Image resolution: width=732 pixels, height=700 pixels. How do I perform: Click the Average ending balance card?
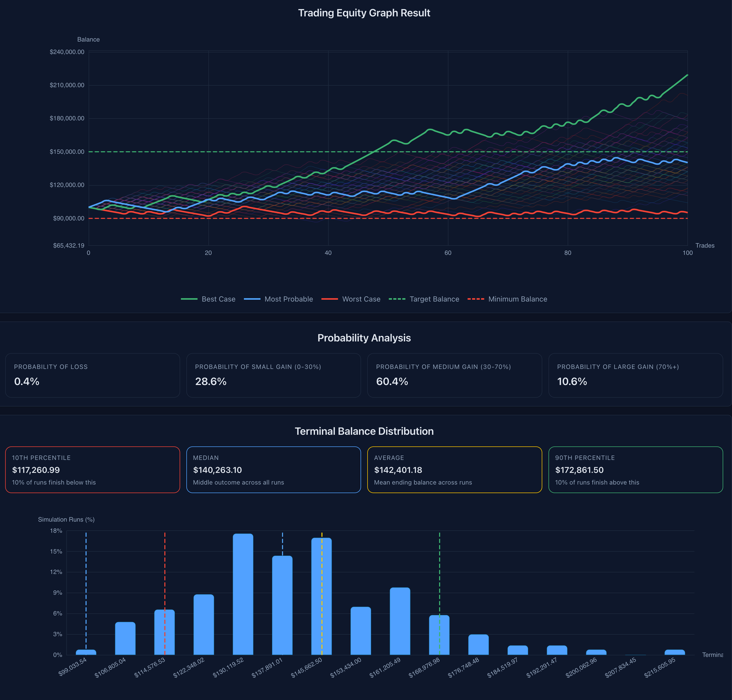tap(454, 470)
